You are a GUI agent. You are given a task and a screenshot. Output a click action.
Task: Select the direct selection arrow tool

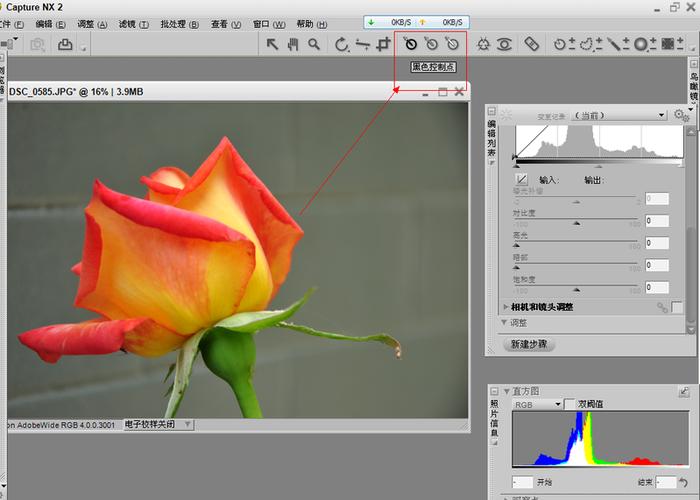tap(272, 44)
